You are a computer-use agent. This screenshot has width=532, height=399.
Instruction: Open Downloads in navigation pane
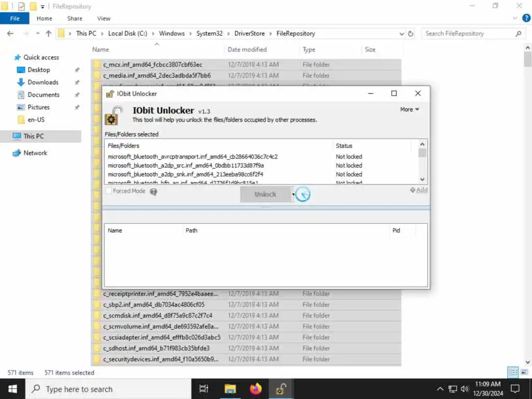[43, 82]
